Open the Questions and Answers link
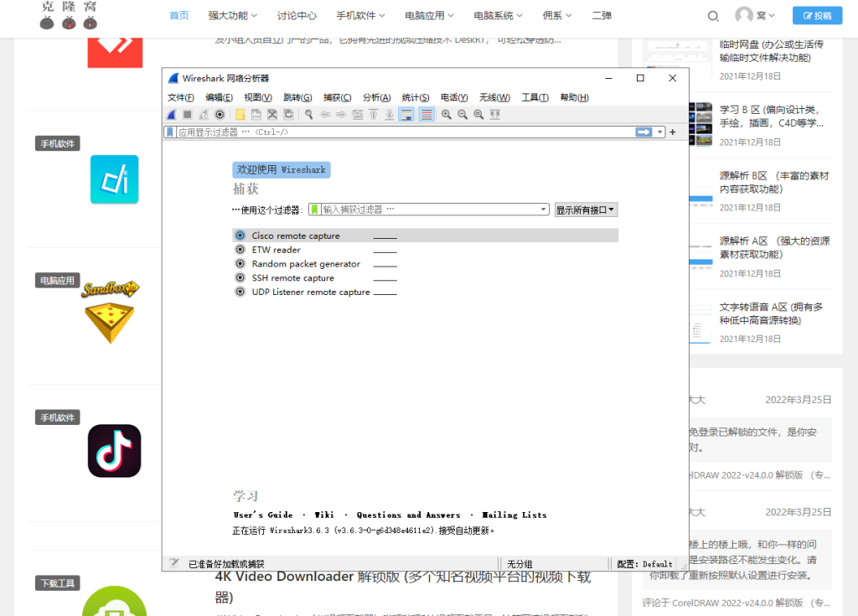 coord(408,515)
